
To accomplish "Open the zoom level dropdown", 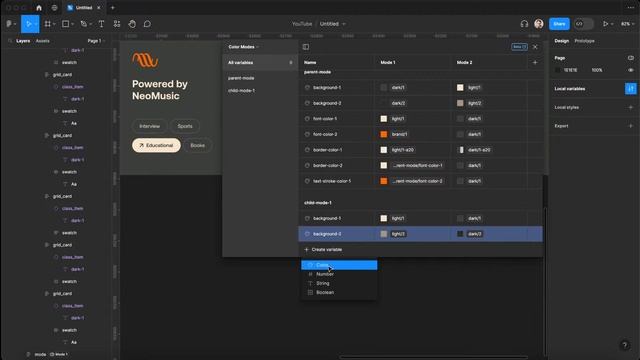I will click(x=627, y=24).
